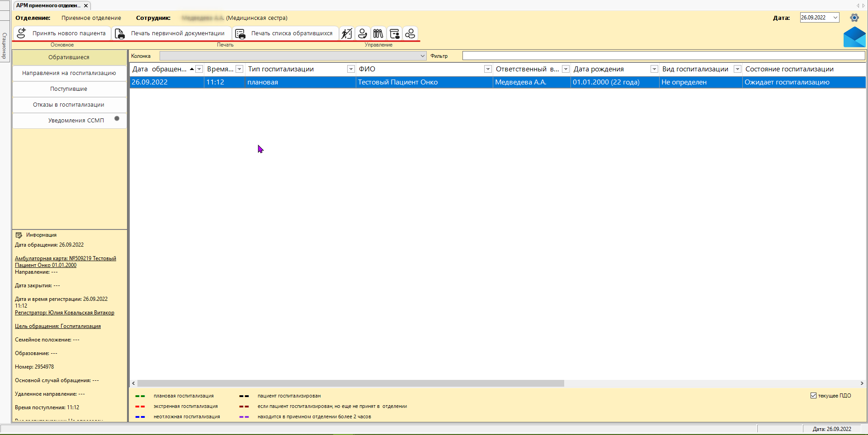Screen dimensions: 868x435
Task: Open the books/reference library icon
Action: (x=378, y=33)
